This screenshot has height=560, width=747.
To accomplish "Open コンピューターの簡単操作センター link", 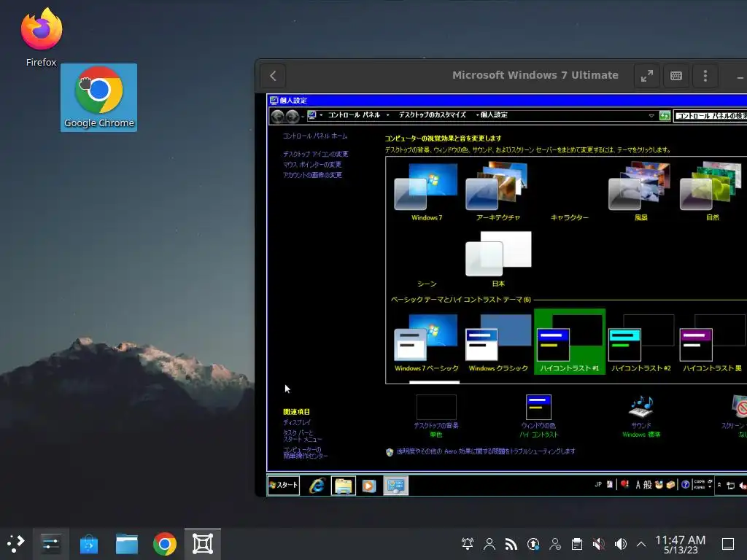I will 306,452.
